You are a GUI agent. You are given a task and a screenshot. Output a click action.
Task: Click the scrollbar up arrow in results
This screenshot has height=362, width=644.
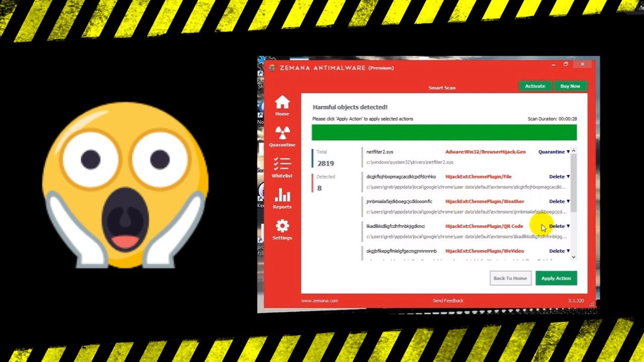(x=574, y=151)
